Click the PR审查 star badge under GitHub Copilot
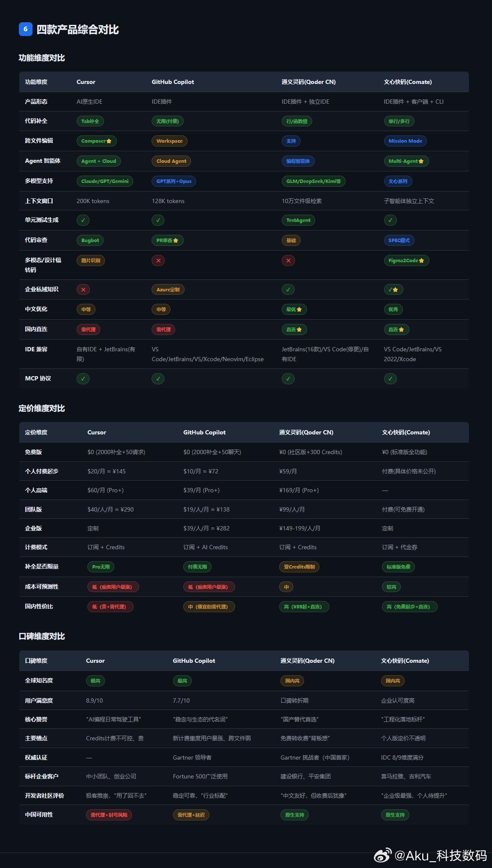 click(167, 240)
